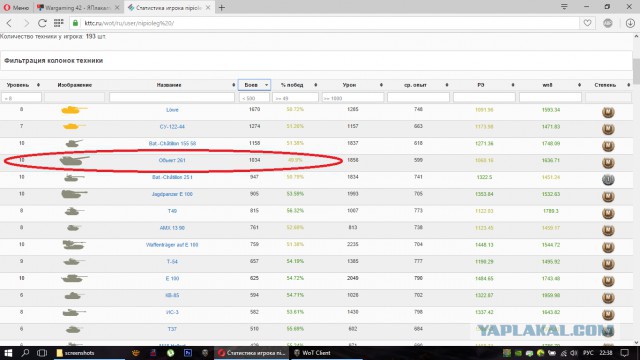The image size is (640, 360).
Task: Click the % побед filter field
Action: pos(296,98)
